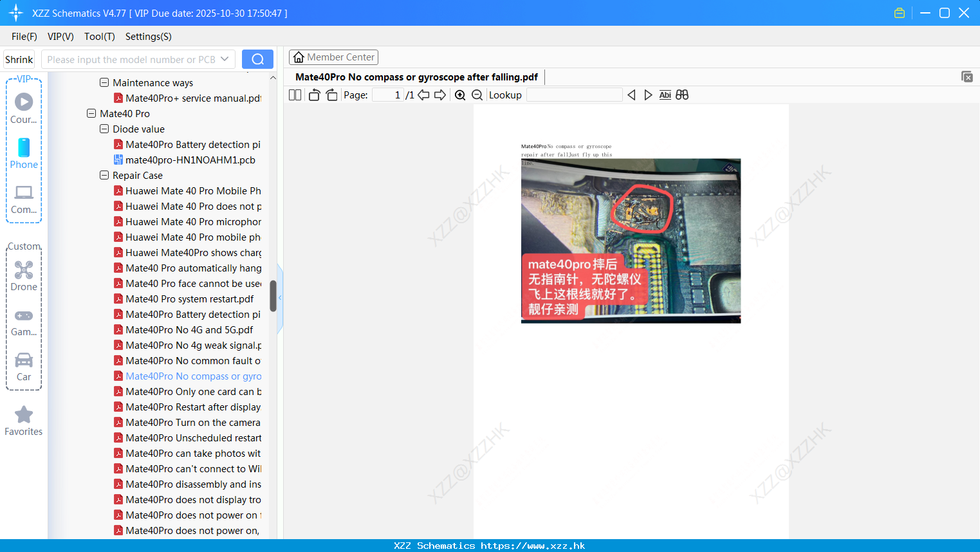
Task: Toggle the Abi match-case option
Action: 665,95
